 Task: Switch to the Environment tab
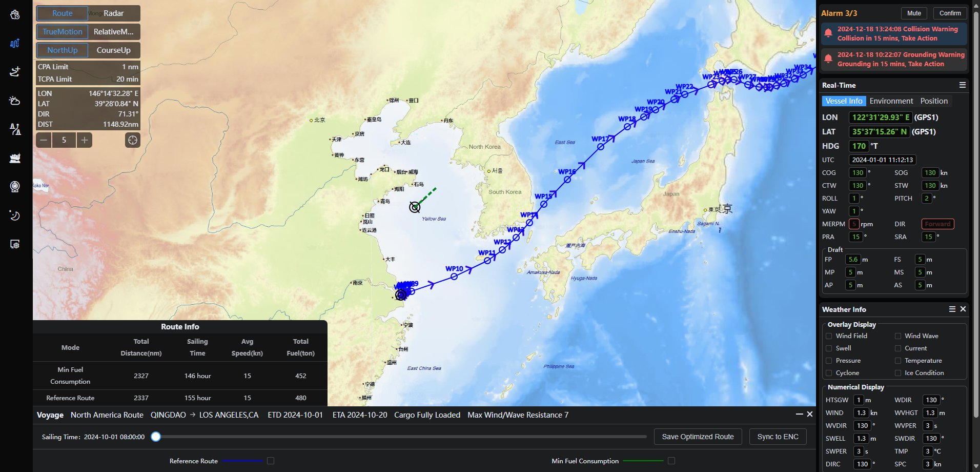click(x=891, y=101)
